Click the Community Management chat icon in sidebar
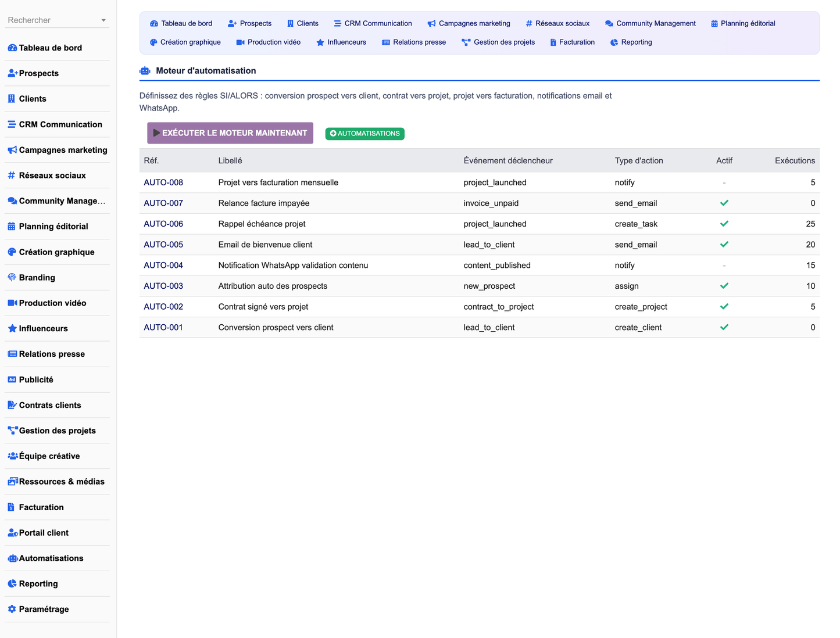The image size is (840, 638). click(x=12, y=201)
